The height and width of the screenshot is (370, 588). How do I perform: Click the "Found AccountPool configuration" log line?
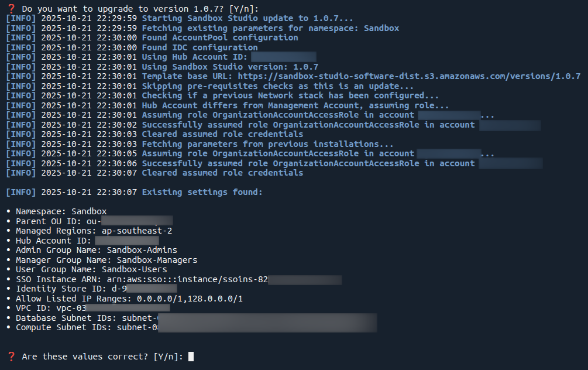(x=220, y=37)
